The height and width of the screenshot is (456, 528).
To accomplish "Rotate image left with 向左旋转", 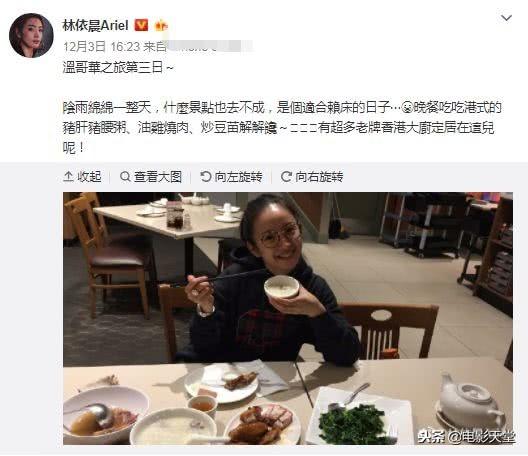I will click(x=231, y=176).
